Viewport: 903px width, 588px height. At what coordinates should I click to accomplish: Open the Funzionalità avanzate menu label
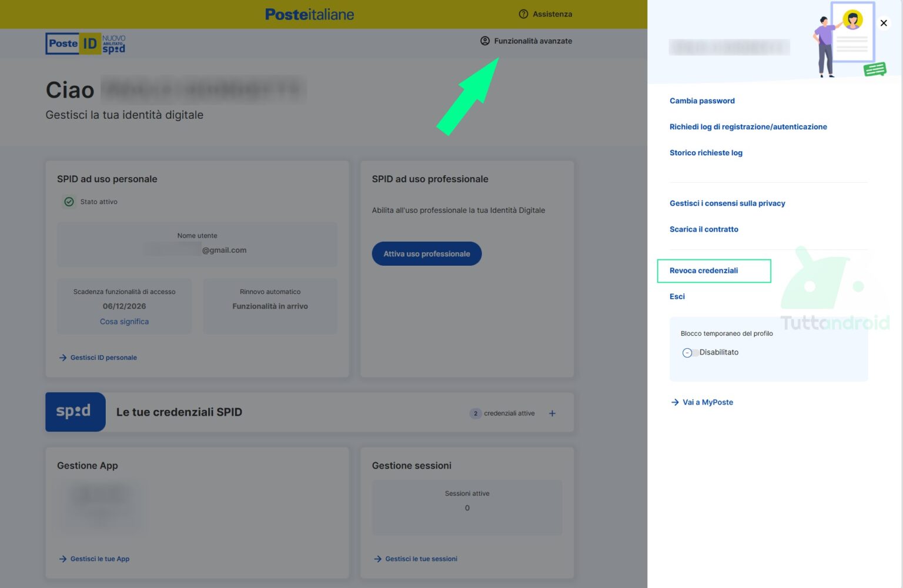(533, 41)
